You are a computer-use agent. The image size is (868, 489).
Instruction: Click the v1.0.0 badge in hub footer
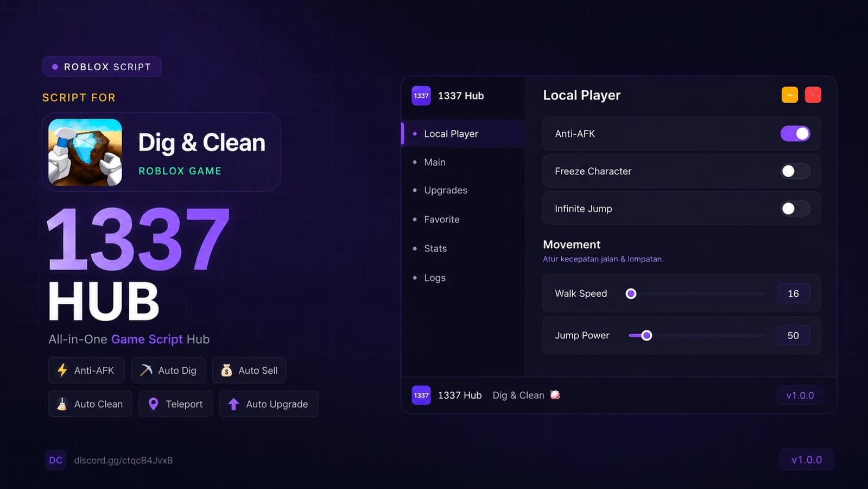[x=800, y=396]
